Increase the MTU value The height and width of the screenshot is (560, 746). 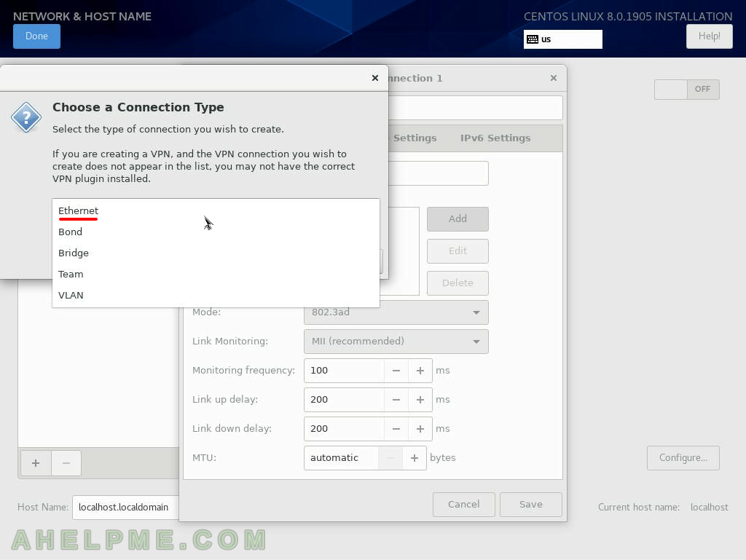click(x=415, y=458)
